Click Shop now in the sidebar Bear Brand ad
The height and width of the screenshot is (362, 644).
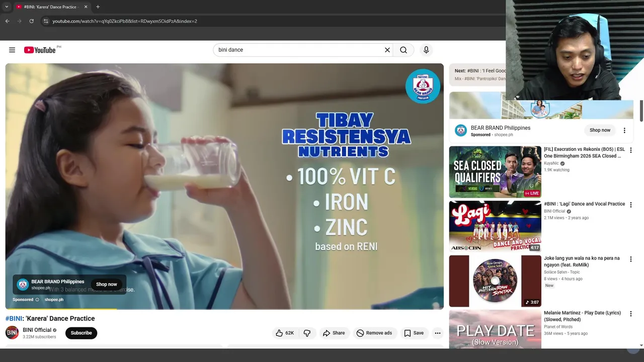click(x=600, y=130)
